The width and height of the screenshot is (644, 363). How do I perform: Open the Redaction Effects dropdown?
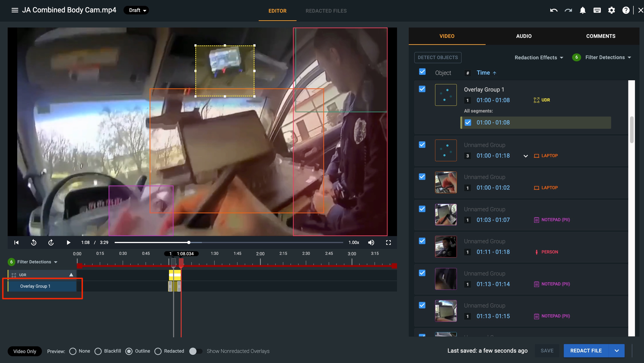tap(539, 57)
